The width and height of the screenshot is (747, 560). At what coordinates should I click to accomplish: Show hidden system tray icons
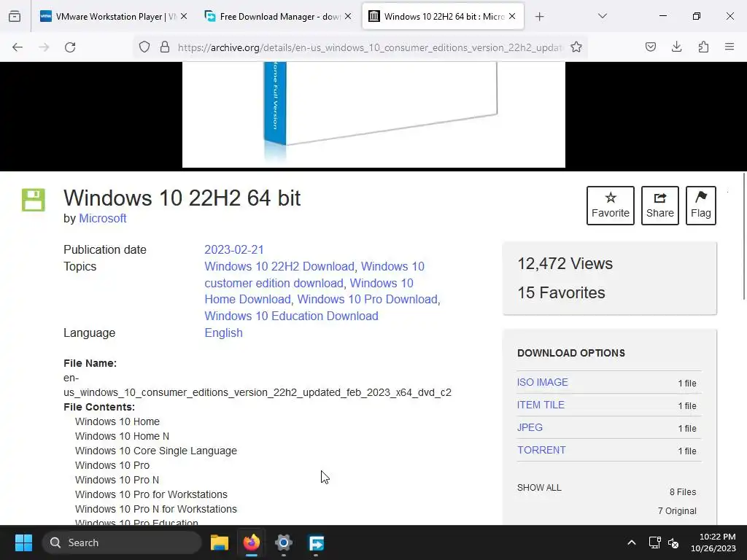631,542
